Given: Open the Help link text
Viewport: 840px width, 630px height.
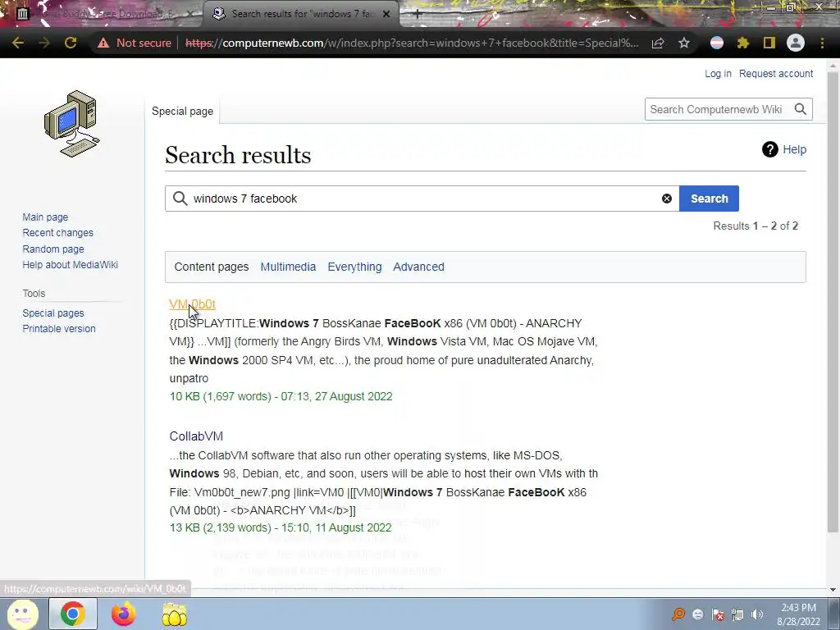Looking at the screenshot, I should pyautogui.click(x=794, y=149).
